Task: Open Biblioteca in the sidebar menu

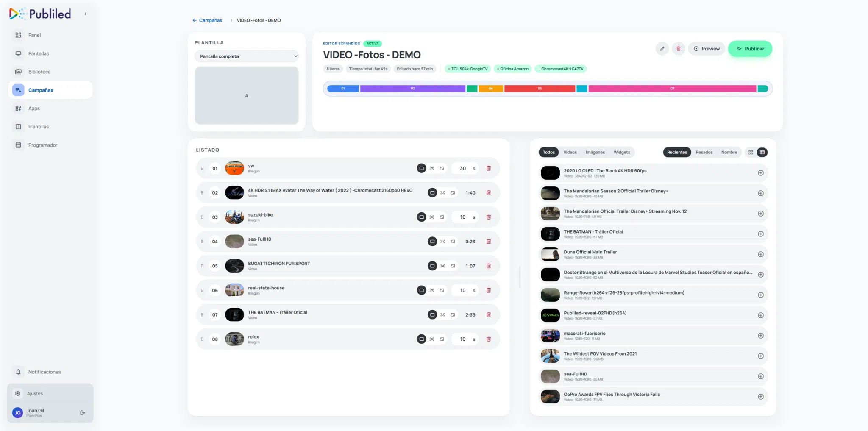Action: point(39,72)
